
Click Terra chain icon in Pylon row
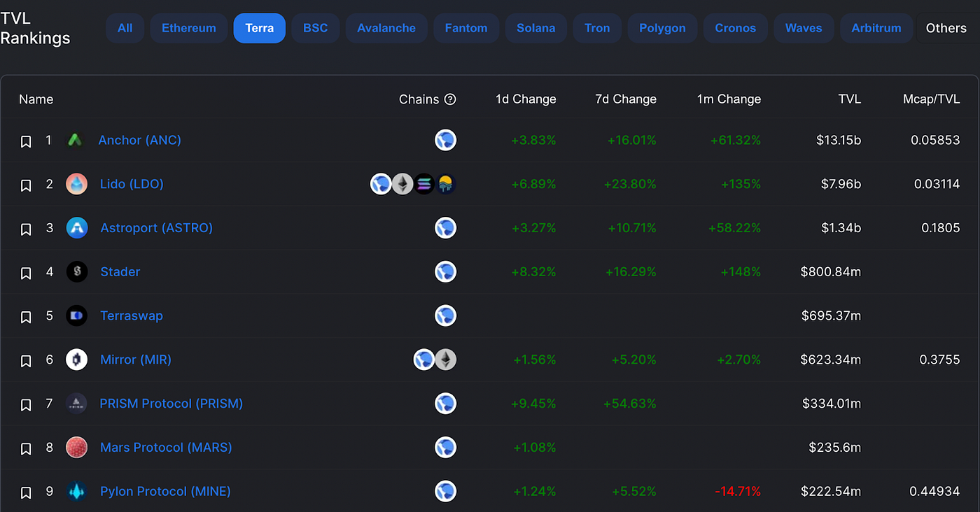tap(445, 491)
